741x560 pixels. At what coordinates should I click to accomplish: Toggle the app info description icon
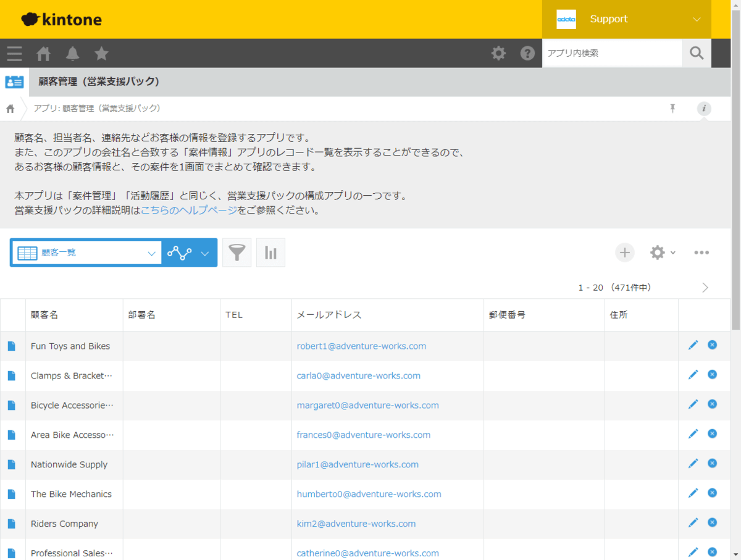coord(704,109)
